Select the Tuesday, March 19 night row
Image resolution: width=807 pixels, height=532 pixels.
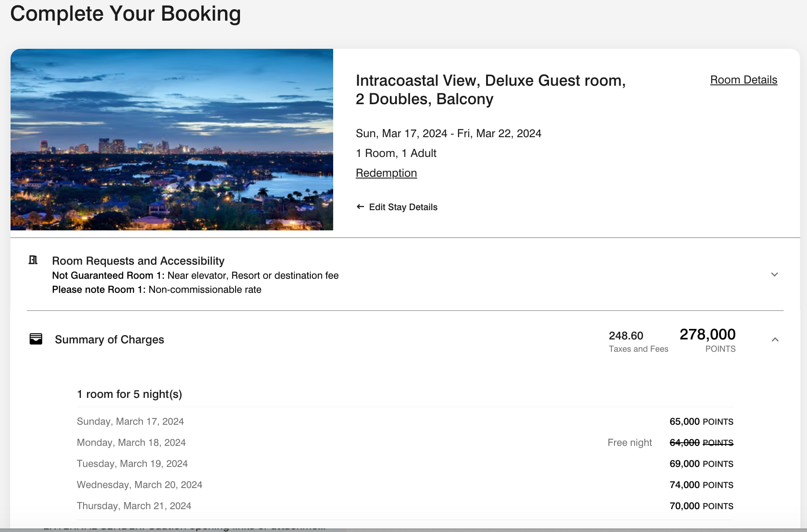pyautogui.click(x=132, y=464)
